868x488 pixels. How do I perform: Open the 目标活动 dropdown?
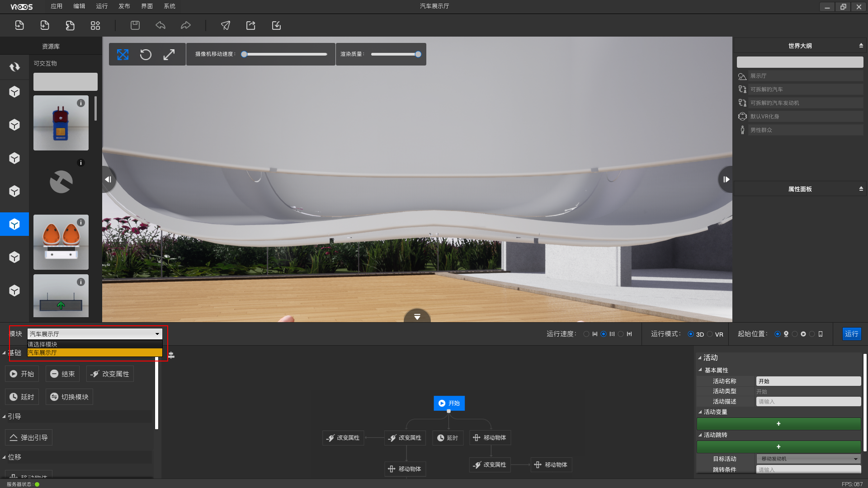pyautogui.click(x=808, y=459)
